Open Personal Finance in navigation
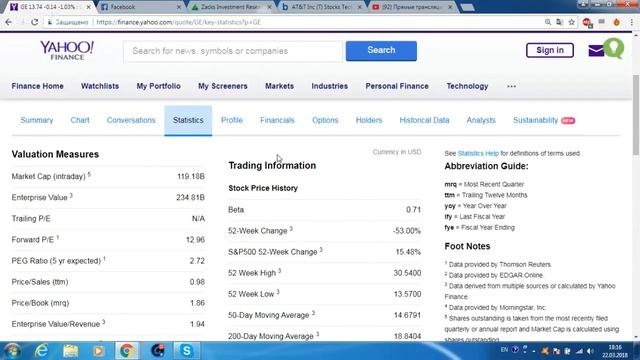The height and width of the screenshot is (360, 640). click(397, 86)
